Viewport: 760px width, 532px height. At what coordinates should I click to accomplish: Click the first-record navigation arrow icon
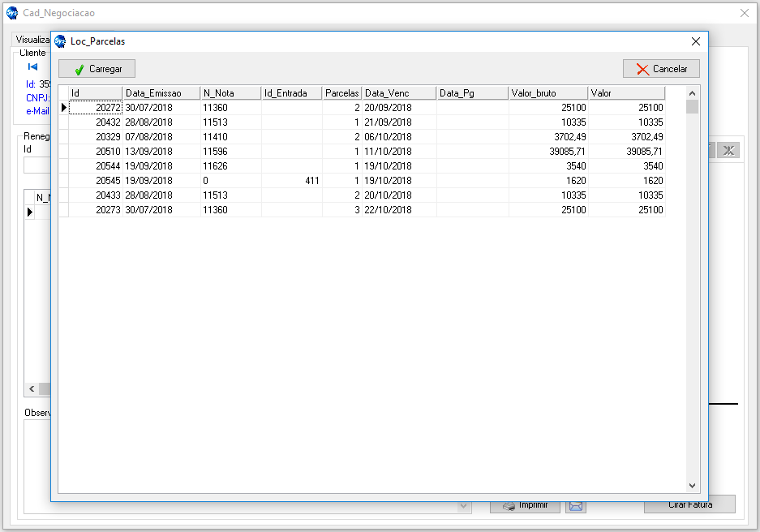pyautogui.click(x=33, y=66)
